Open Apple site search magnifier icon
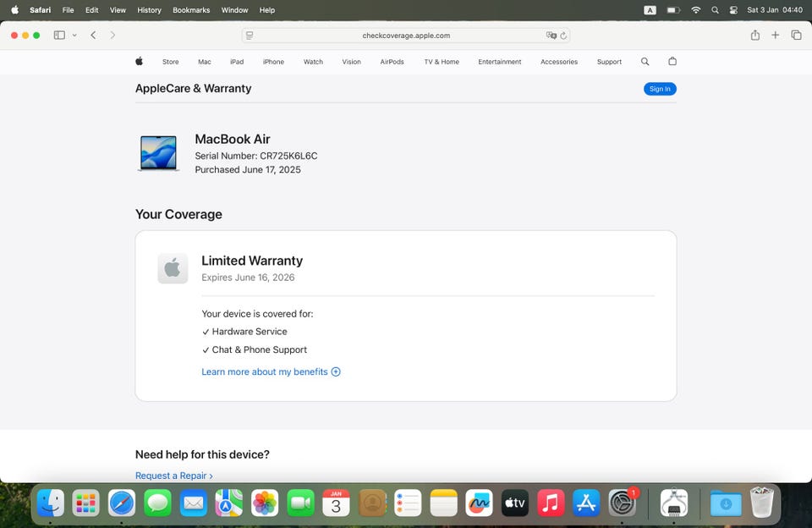 [x=645, y=62]
